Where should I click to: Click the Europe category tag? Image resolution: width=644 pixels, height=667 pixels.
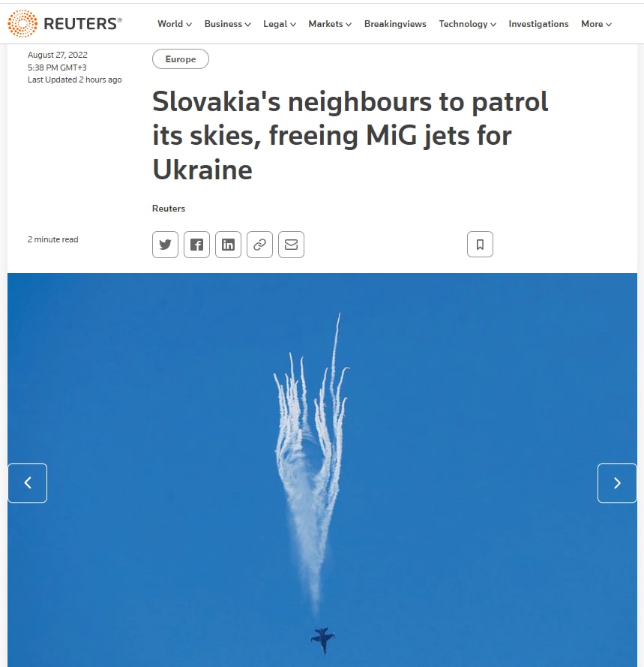coord(181,59)
